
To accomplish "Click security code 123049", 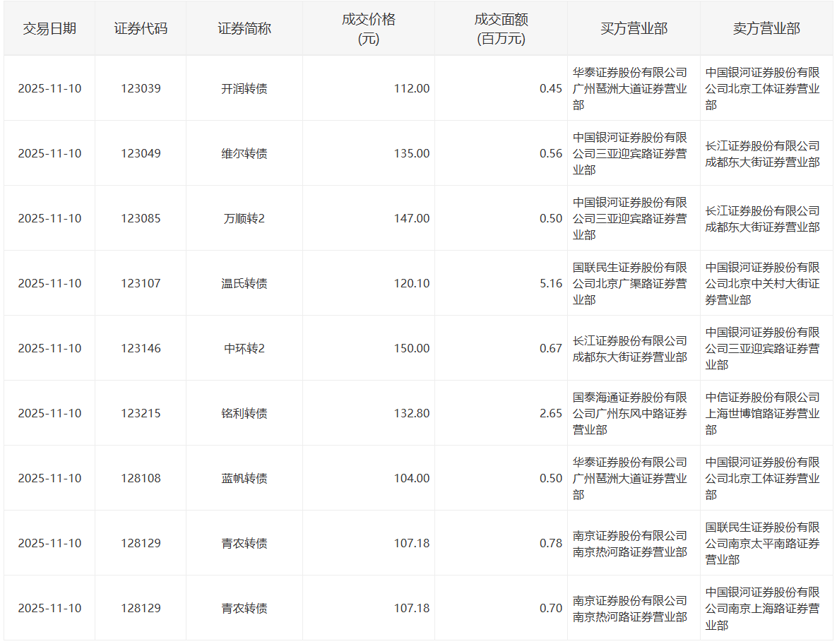I will [x=141, y=154].
